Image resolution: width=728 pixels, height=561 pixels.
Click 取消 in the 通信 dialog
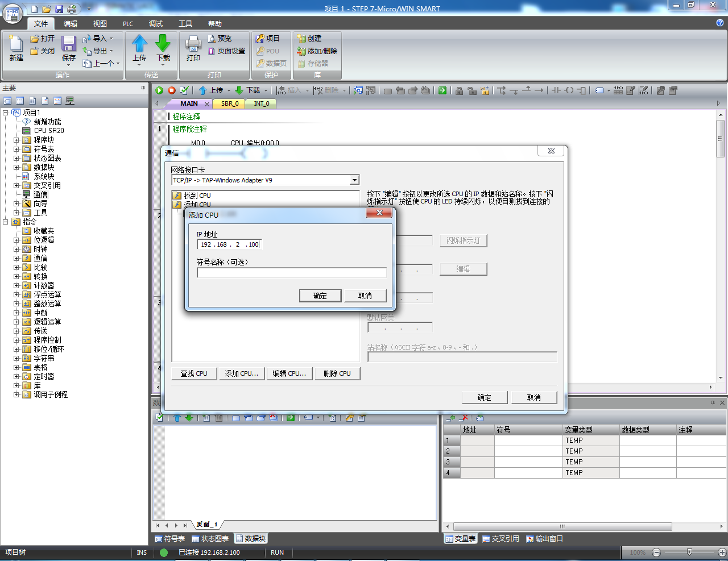point(534,397)
